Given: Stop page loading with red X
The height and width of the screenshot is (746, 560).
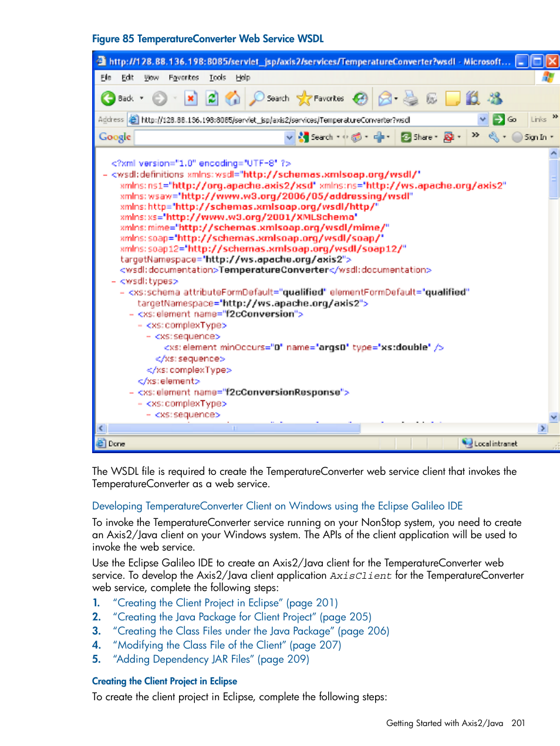Looking at the screenshot, I should point(191,99).
